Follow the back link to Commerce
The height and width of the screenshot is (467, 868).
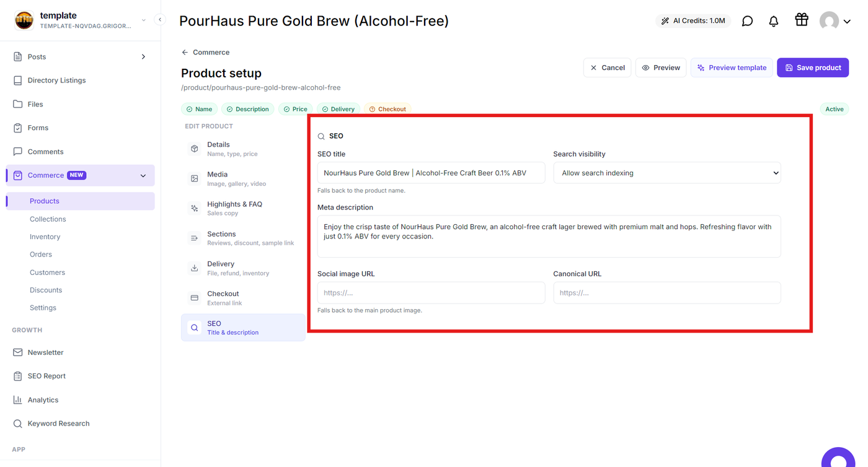[206, 53]
